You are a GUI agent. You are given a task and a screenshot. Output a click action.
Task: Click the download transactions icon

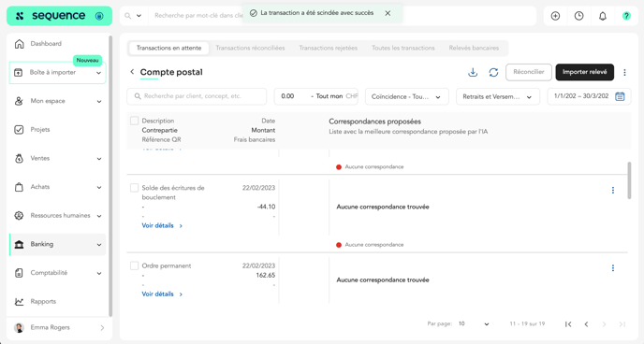click(x=473, y=72)
